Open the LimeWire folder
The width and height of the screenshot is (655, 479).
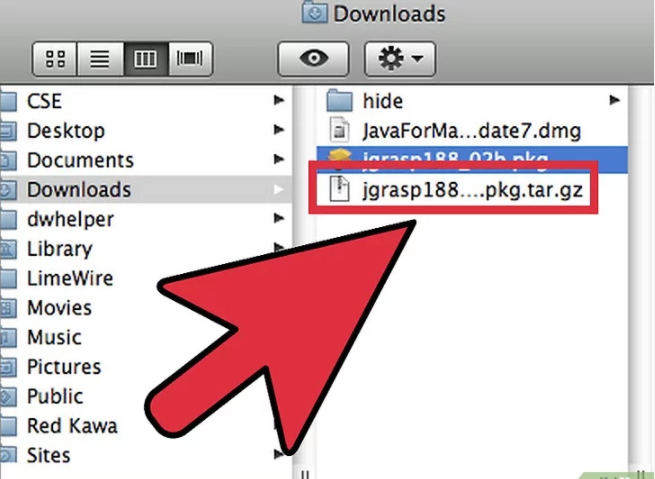pyautogui.click(x=70, y=278)
